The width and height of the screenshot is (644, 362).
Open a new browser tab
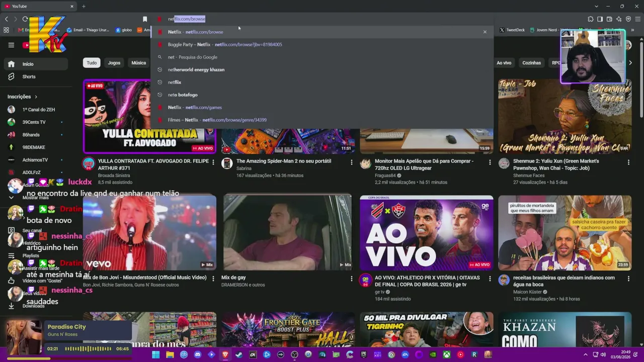[84, 6]
